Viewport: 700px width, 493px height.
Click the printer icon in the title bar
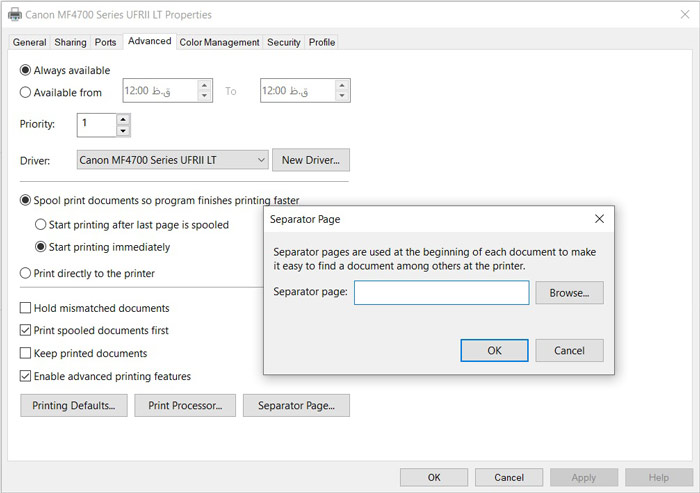point(15,14)
